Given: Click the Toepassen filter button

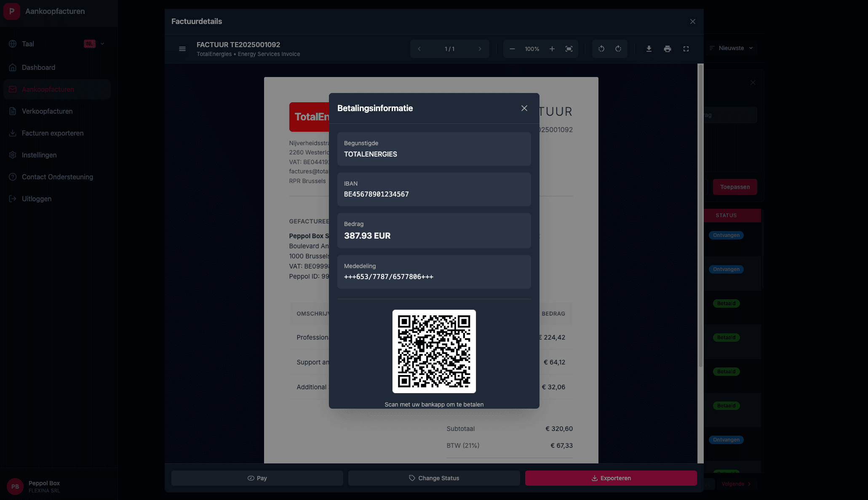Looking at the screenshot, I should pos(735,187).
